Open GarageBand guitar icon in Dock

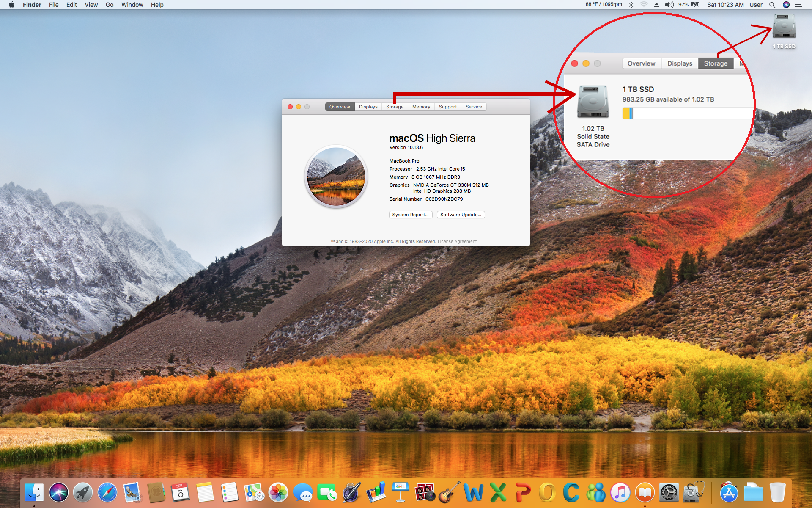[449, 493]
